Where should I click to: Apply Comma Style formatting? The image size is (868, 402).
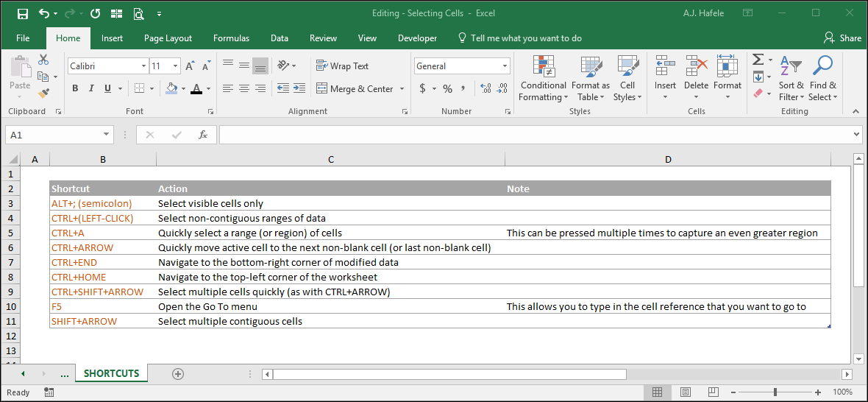click(463, 88)
